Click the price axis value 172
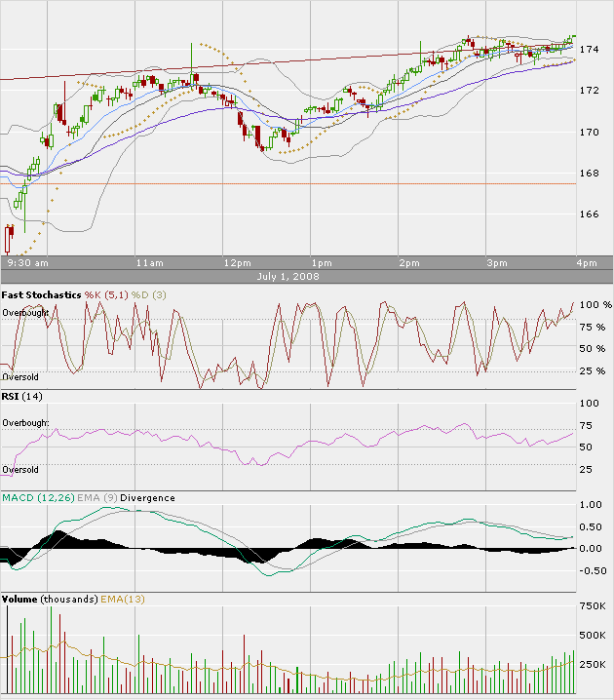Image resolution: width=614 pixels, height=700 pixels. tap(589, 91)
